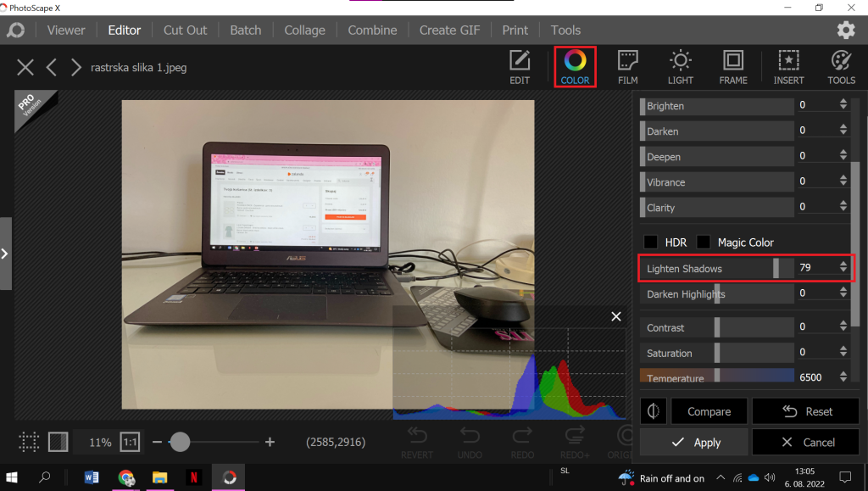This screenshot has width=868, height=491.
Task: Click the 11% zoom percentage field
Action: click(x=100, y=442)
